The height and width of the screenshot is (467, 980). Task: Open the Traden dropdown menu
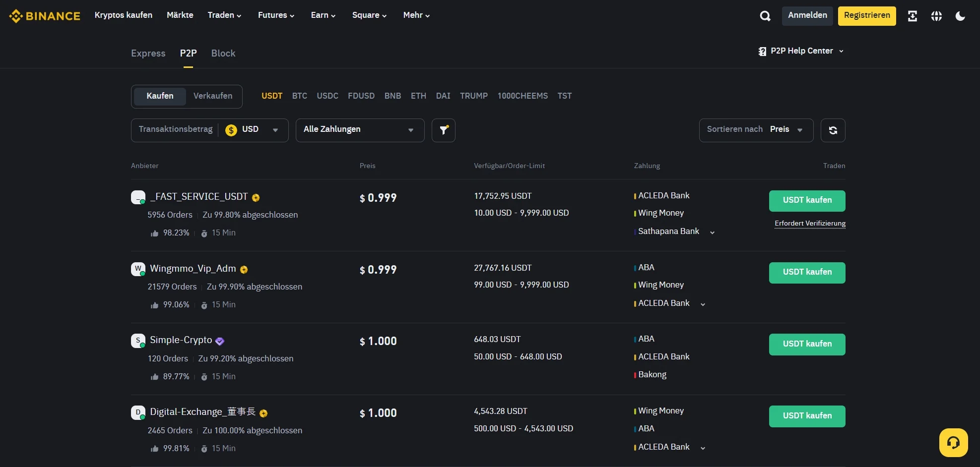pos(224,15)
